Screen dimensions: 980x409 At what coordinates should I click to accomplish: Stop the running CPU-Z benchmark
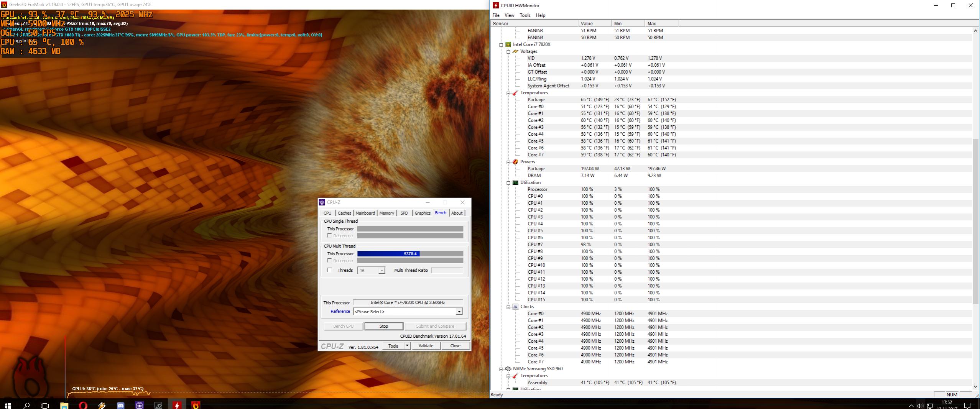[384, 326]
